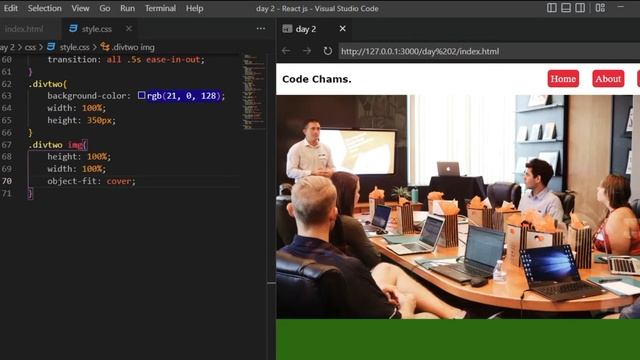Open color picker swatch for rgb(21, 0, 128)

coord(141,95)
